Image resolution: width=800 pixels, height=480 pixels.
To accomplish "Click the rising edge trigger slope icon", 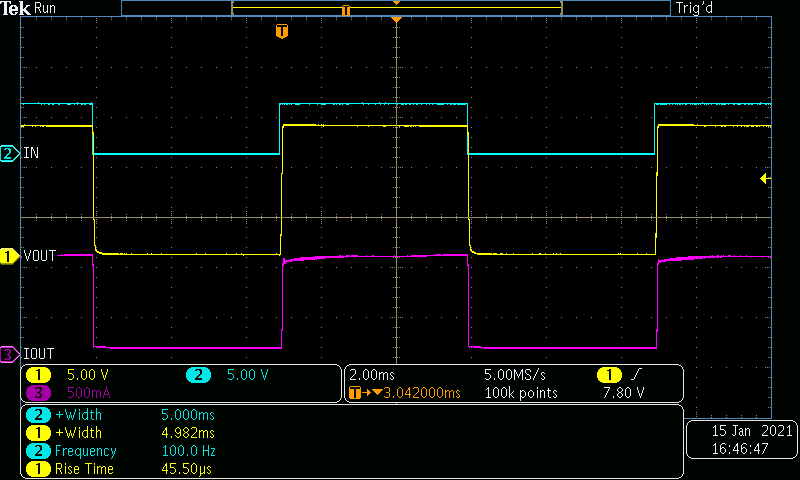I will coord(636,375).
